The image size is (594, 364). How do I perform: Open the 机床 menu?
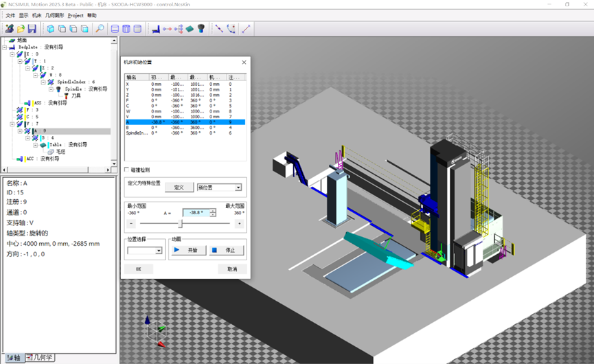coord(37,15)
